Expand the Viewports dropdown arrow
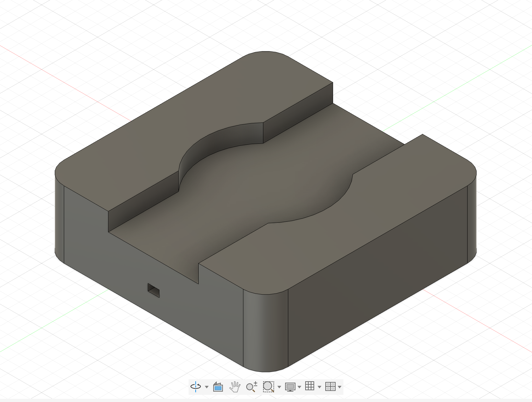 [x=340, y=387]
